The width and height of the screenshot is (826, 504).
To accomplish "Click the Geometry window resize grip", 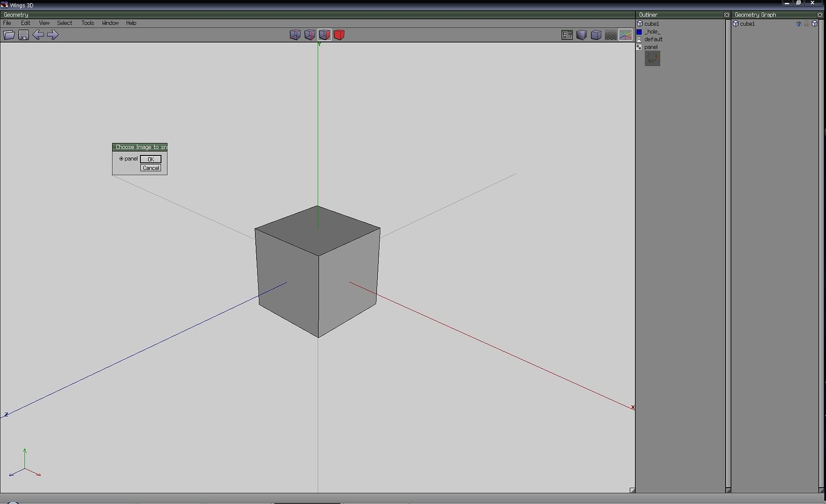I will click(632, 490).
